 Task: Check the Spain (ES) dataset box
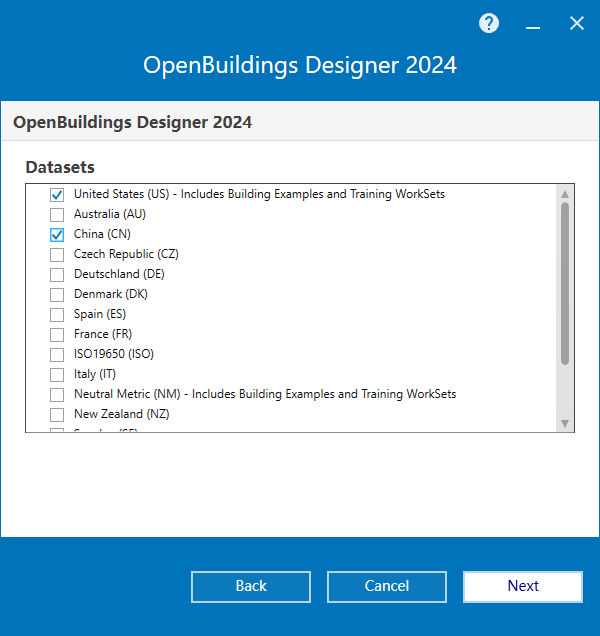click(57, 314)
